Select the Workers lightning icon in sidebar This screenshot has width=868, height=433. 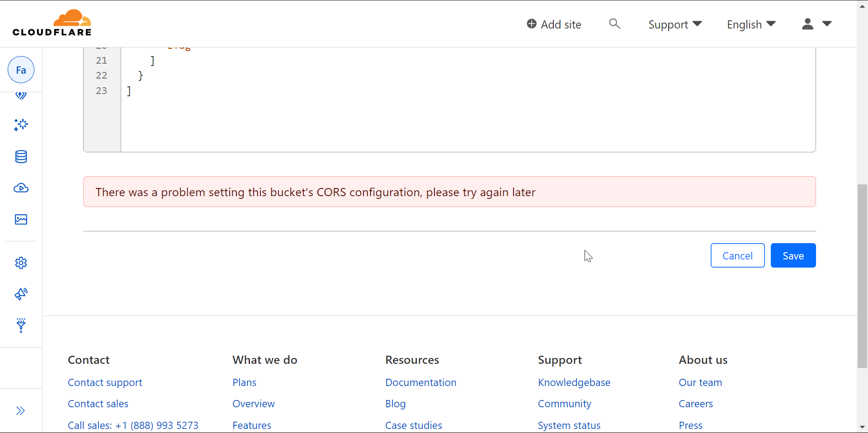pyautogui.click(x=21, y=95)
